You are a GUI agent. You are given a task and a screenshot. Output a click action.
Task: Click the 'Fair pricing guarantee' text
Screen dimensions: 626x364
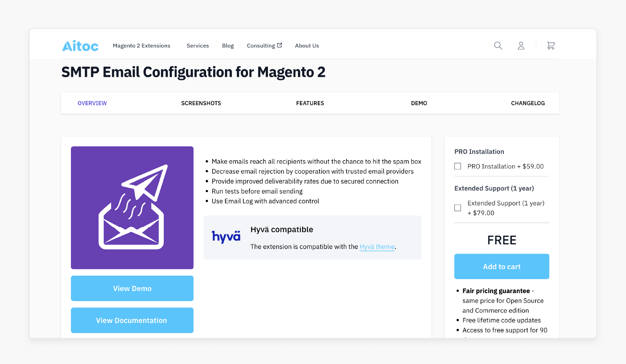pos(496,291)
